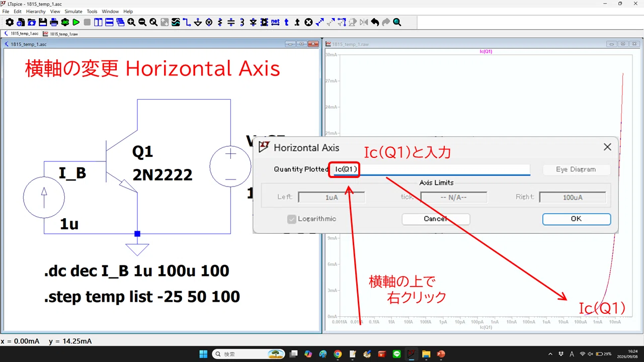Click the .step temp list directive text

(142, 297)
